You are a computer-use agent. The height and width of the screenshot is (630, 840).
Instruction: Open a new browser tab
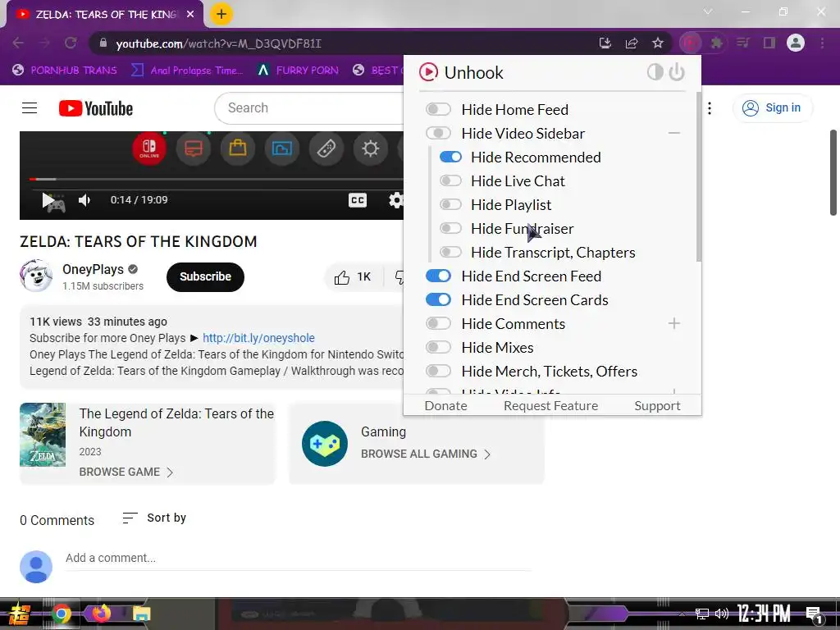221,14
